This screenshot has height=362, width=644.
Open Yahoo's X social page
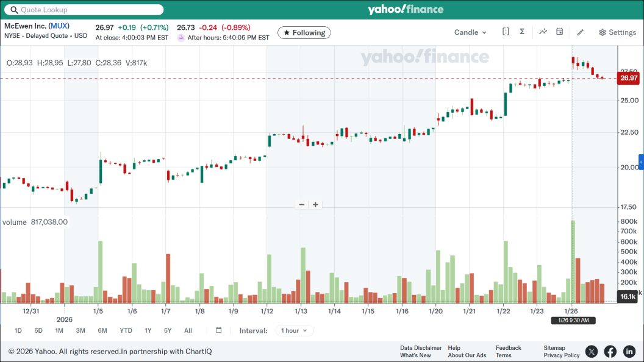(592, 351)
